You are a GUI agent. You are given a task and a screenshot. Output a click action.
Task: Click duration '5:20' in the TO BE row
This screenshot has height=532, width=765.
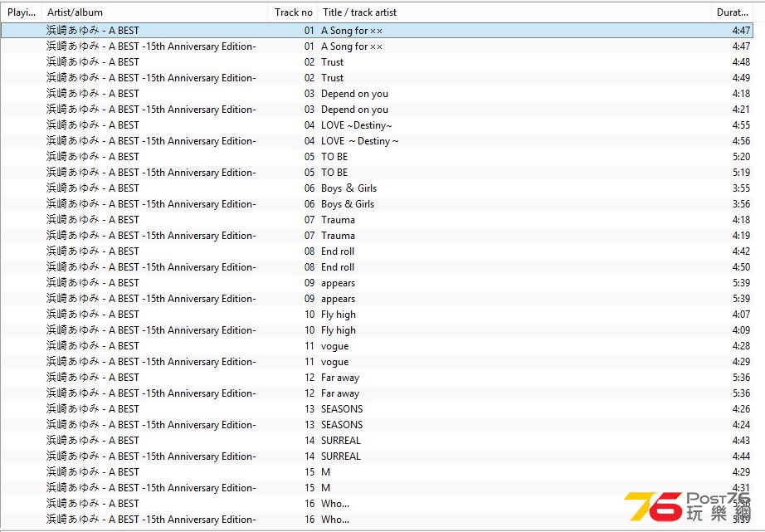click(x=741, y=157)
